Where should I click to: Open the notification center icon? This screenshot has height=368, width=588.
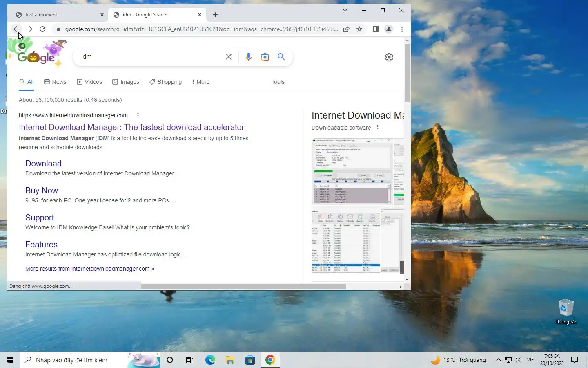point(575,360)
